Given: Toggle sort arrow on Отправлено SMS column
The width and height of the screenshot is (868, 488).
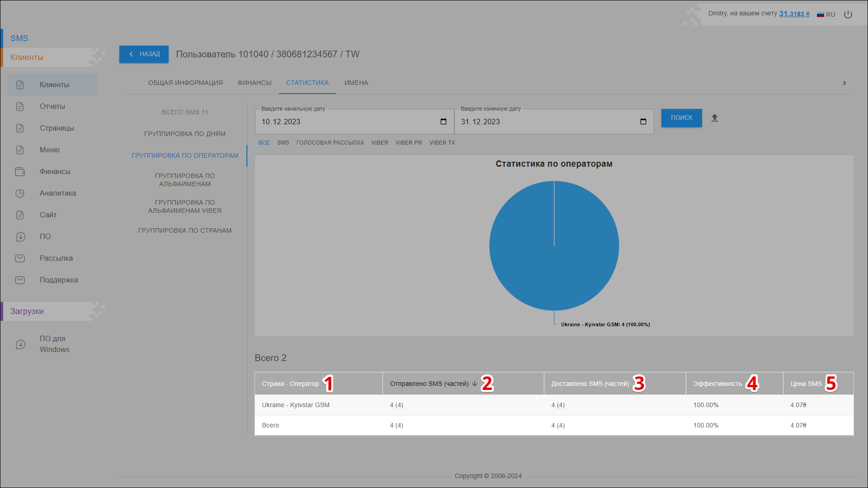Looking at the screenshot, I should tap(475, 384).
